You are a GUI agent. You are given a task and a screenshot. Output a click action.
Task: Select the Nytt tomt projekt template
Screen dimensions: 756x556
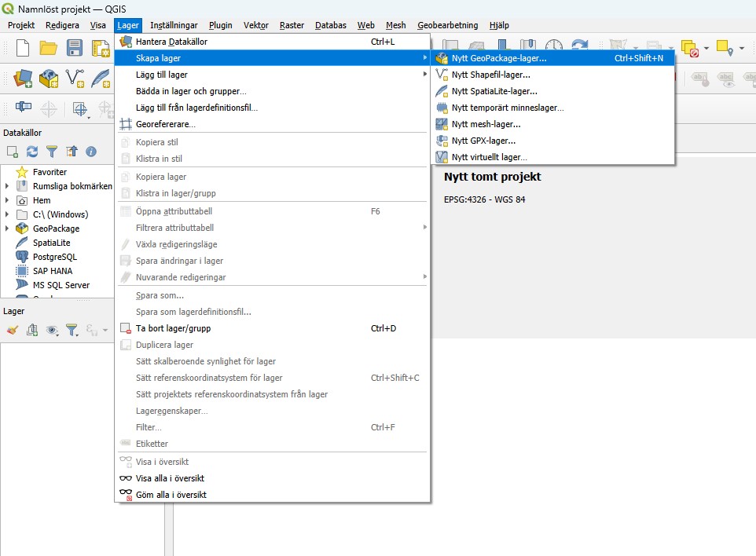point(492,177)
